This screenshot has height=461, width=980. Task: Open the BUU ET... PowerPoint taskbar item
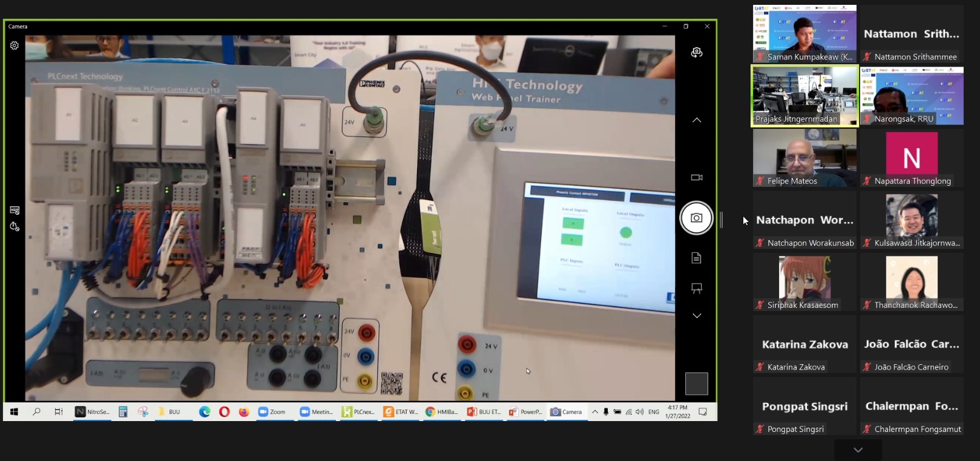coord(484,411)
